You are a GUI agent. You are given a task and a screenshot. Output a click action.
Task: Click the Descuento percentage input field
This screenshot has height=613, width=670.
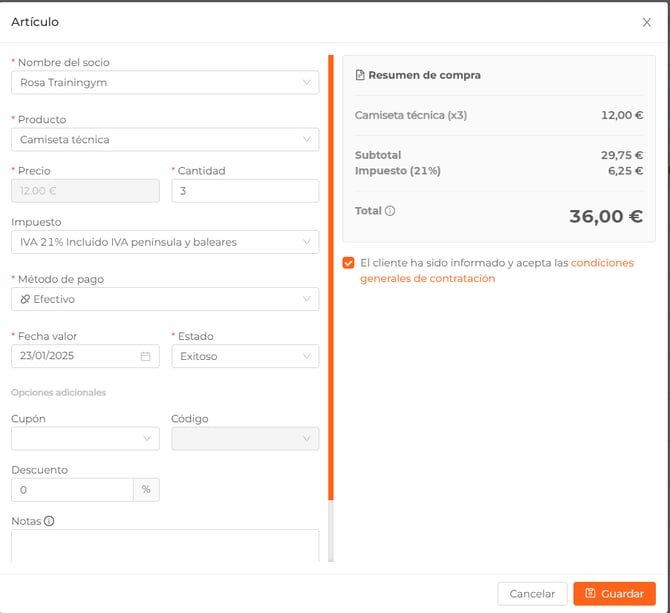tap(72, 490)
